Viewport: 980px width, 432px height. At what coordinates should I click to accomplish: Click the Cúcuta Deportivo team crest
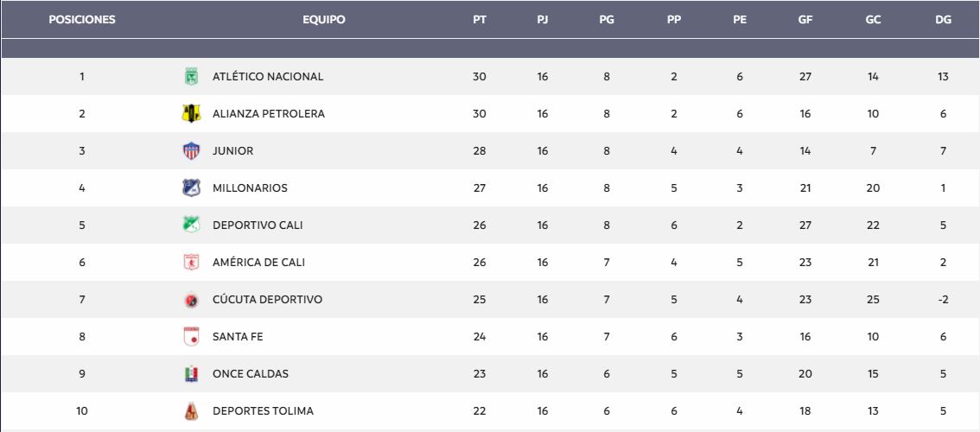(x=191, y=300)
